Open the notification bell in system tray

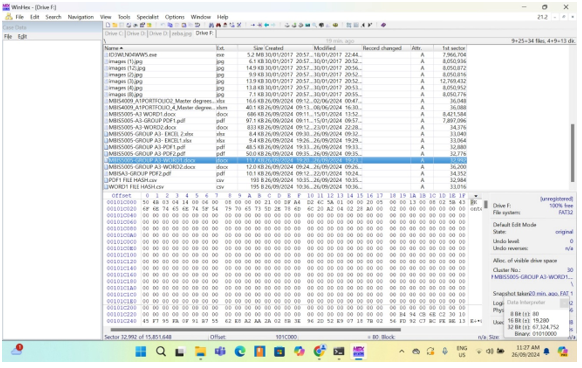546,351
